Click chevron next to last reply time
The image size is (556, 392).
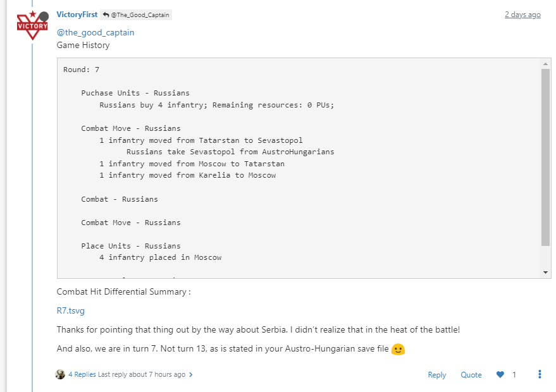[191, 374]
